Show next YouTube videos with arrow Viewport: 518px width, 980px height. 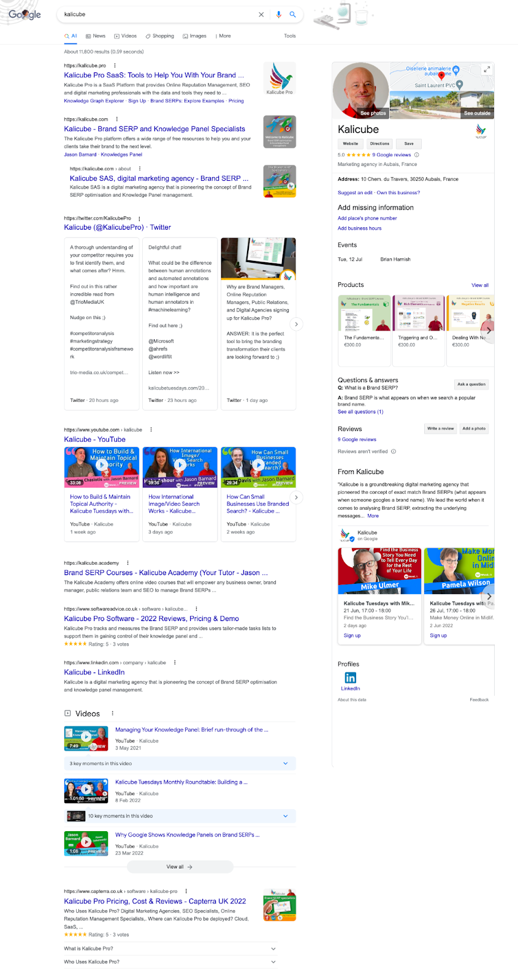pyautogui.click(x=296, y=497)
